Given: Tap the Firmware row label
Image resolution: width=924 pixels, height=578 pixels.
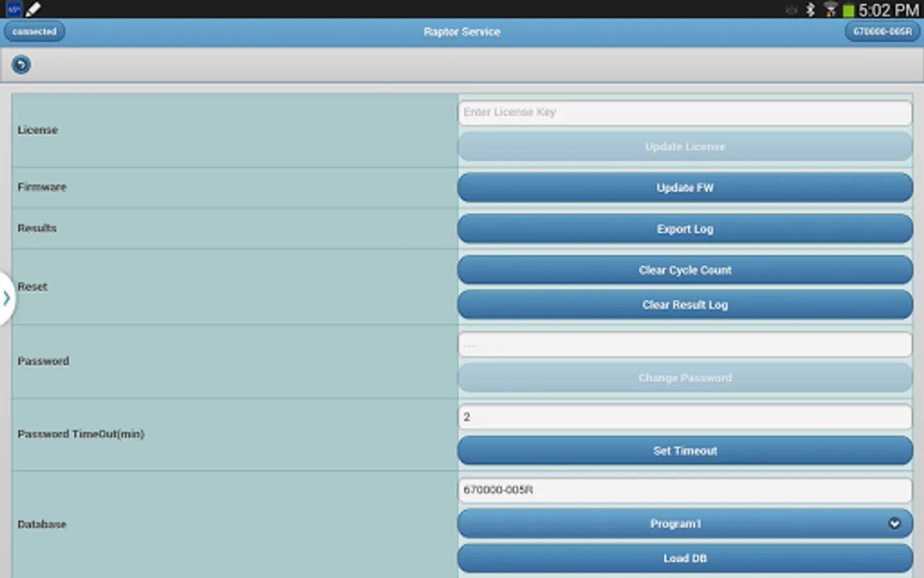Looking at the screenshot, I should pyautogui.click(x=42, y=188).
